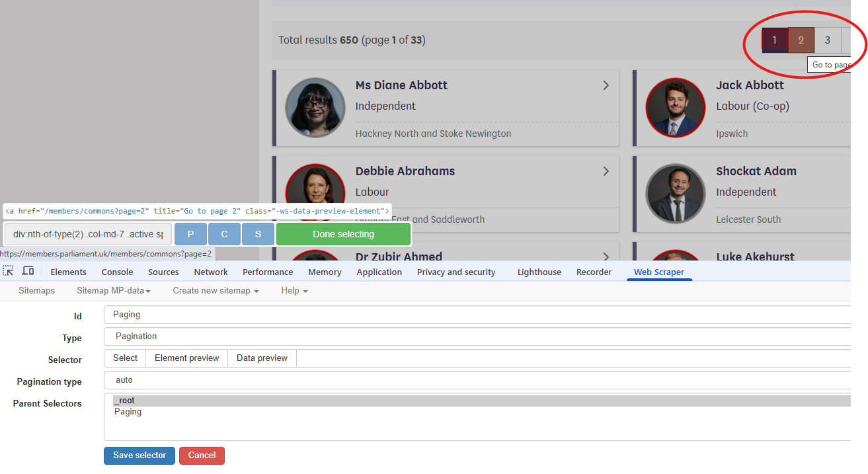This screenshot has width=868, height=474.
Task: Click the Save selector button
Action: 139,455
